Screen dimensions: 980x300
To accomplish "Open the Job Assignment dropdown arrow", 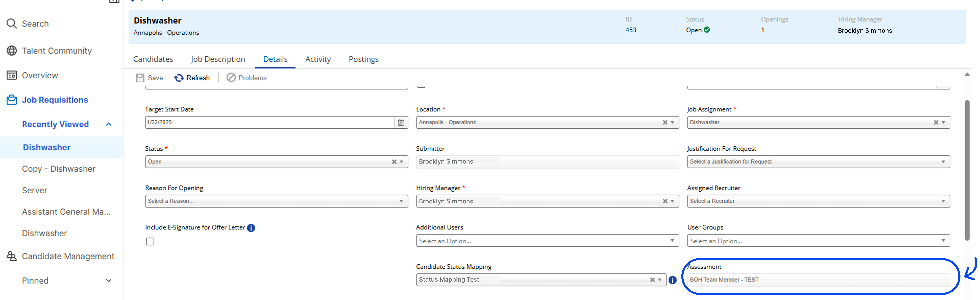I will pyautogui.click(x=944, y=122).
